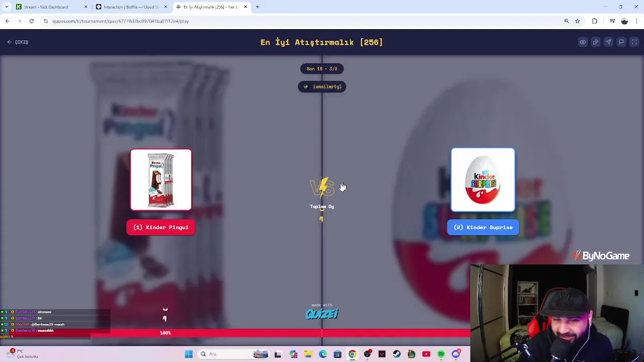
Task: Click the Son 16 - 3/8 round badge
Action: (322, 69)
